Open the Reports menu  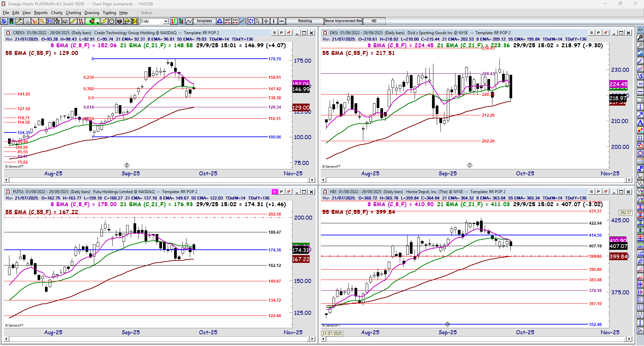click(x=41, y=13)
